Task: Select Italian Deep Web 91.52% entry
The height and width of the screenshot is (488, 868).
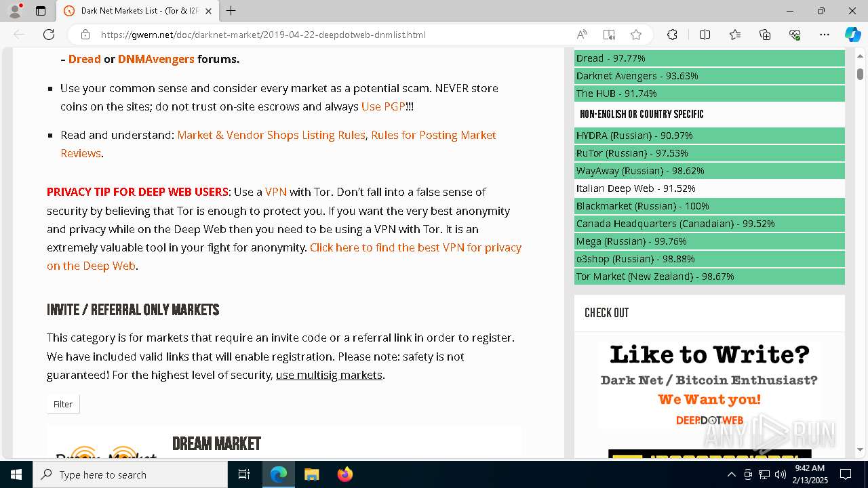Action: (709, 188)
